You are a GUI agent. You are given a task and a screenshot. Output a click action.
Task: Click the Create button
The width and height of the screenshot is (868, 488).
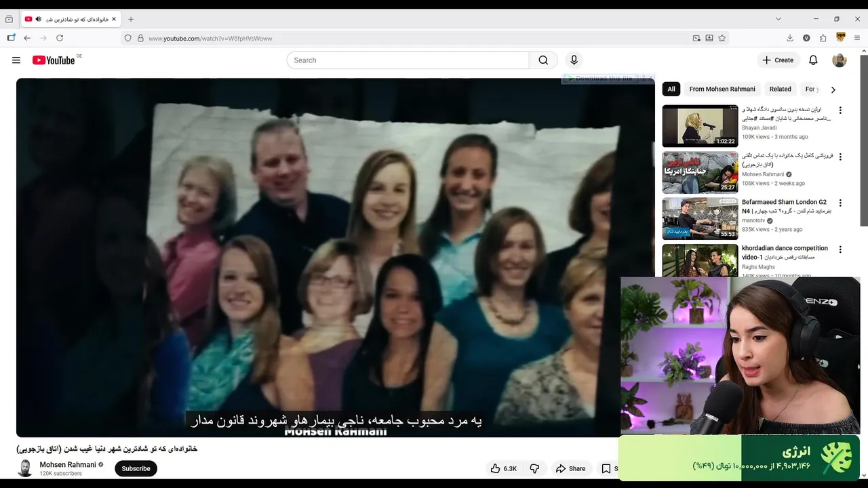point(778,60)
